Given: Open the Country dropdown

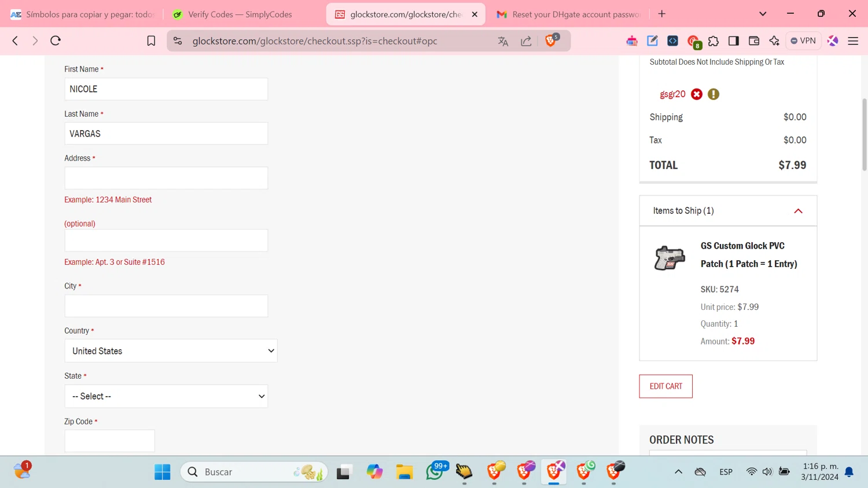Looking at the screenshot, I should tap(171, 351).
